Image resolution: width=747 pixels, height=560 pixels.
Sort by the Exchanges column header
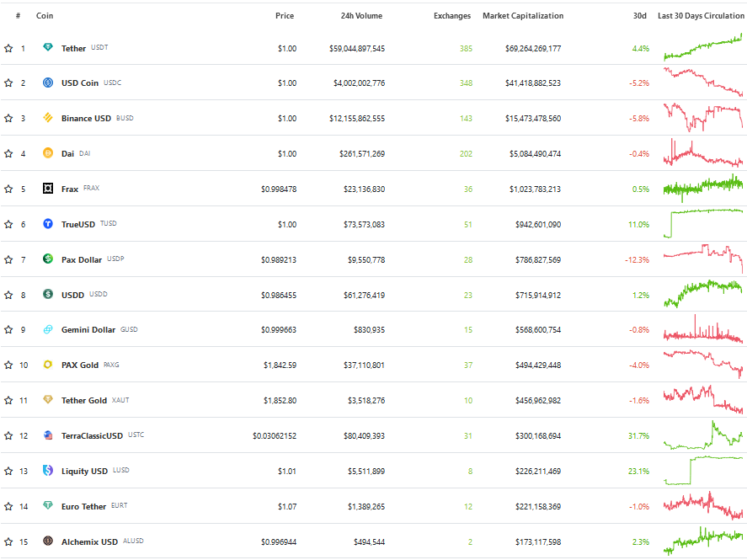(x=452, y=16)
